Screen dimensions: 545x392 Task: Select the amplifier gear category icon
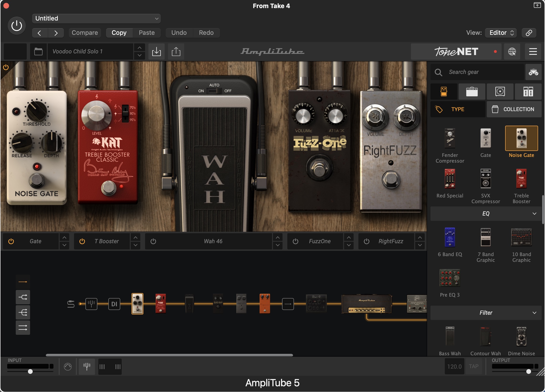click(472, 92)
